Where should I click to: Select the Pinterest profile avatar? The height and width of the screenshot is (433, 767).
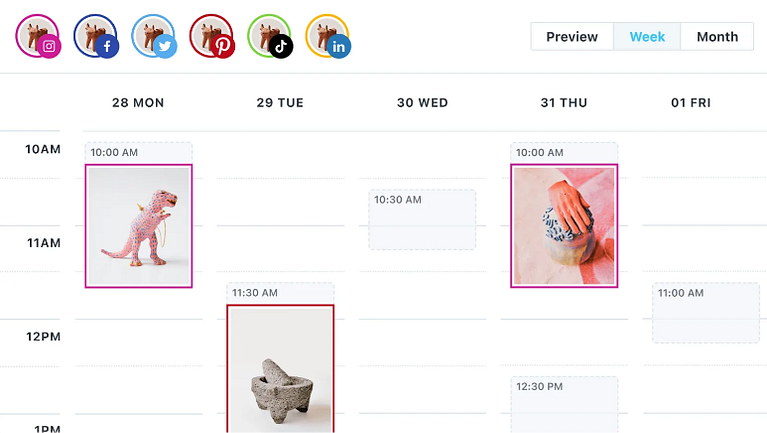[x=212, y=36]
